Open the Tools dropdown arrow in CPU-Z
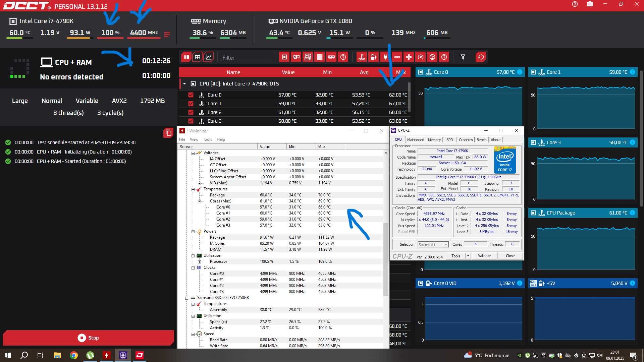644x362 pixels. 468,256
